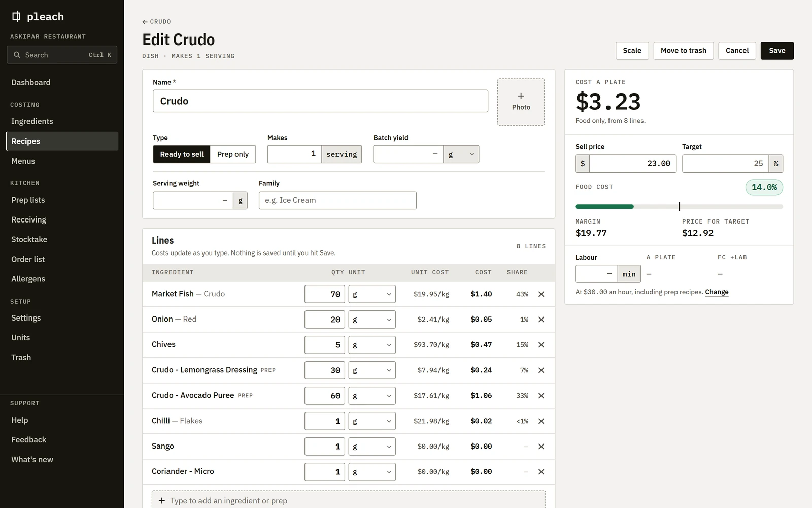Open Prep lists
Image resolution: width=812 pixels, height=508 pixels.
point(62,200)
